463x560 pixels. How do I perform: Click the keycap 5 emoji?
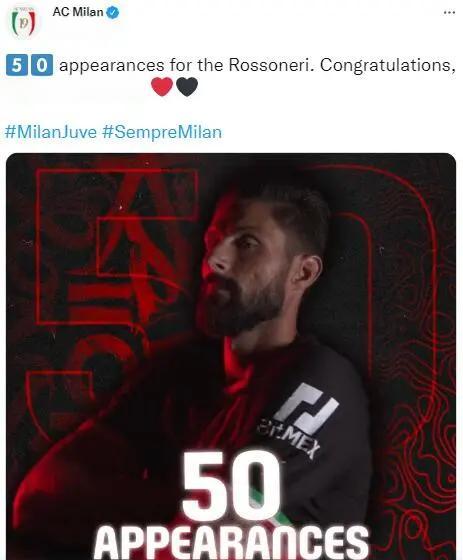[17, 65]
